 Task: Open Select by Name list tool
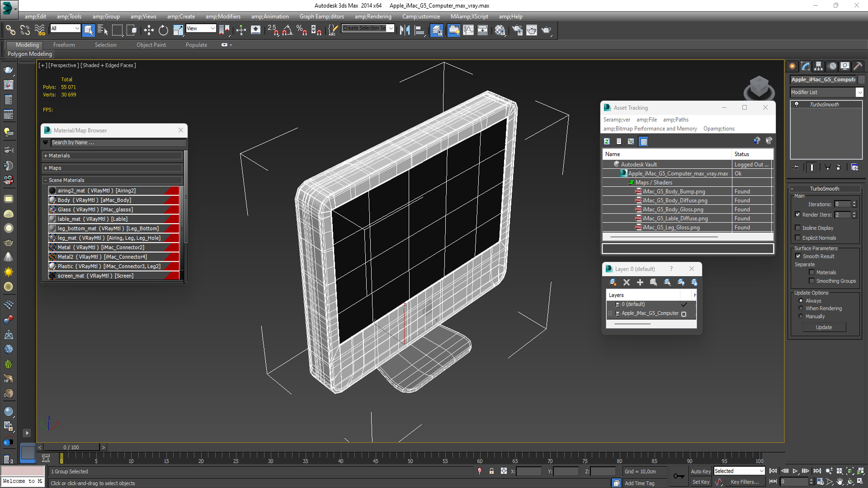point(103,30)
